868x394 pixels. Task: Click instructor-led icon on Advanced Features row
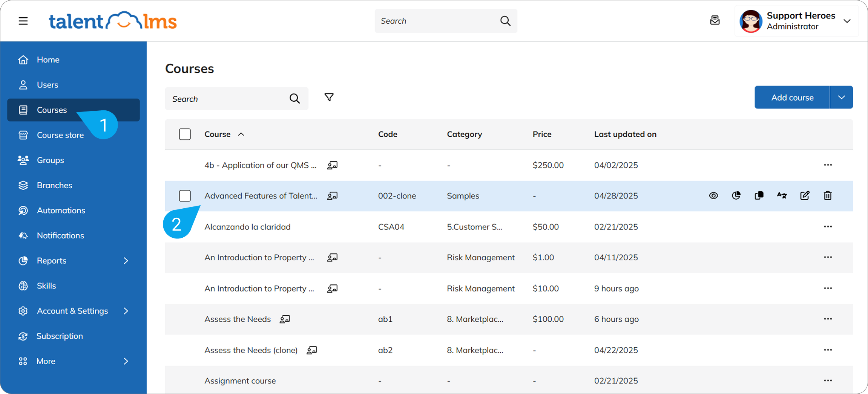point(332,196)
